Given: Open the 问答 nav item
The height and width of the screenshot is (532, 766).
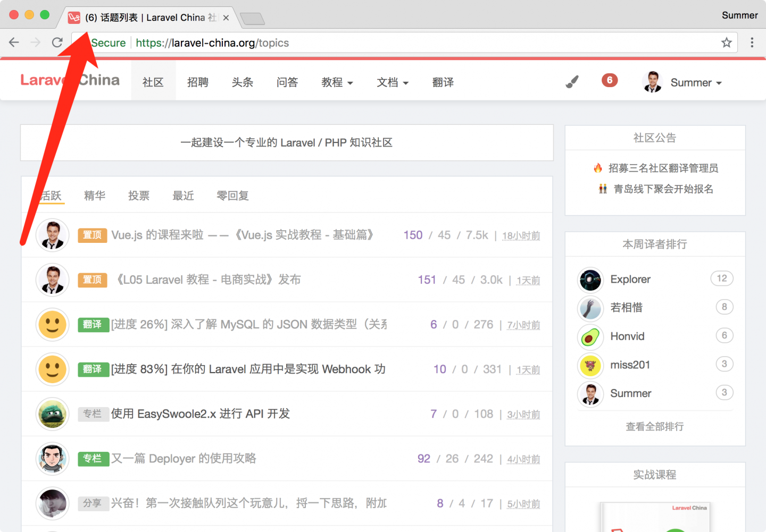Looking at the screenshot, I should pos(287,82).
